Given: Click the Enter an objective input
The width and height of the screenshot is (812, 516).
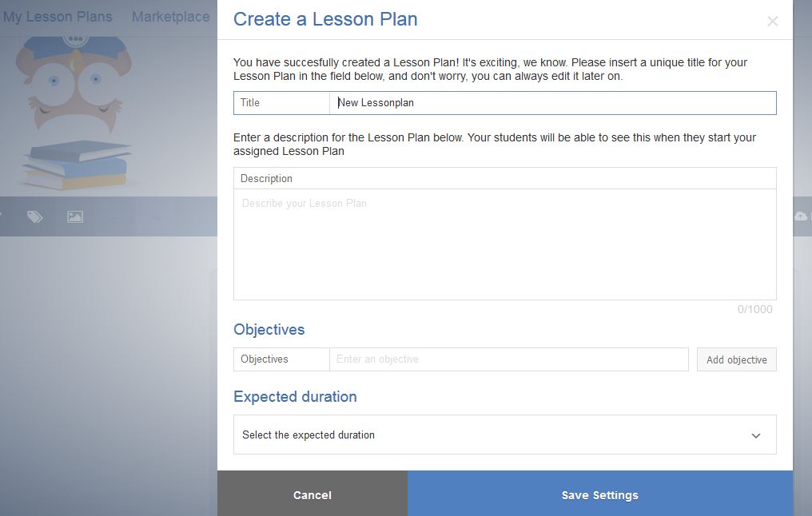Looking at the screenshot, I should [508, 359].
